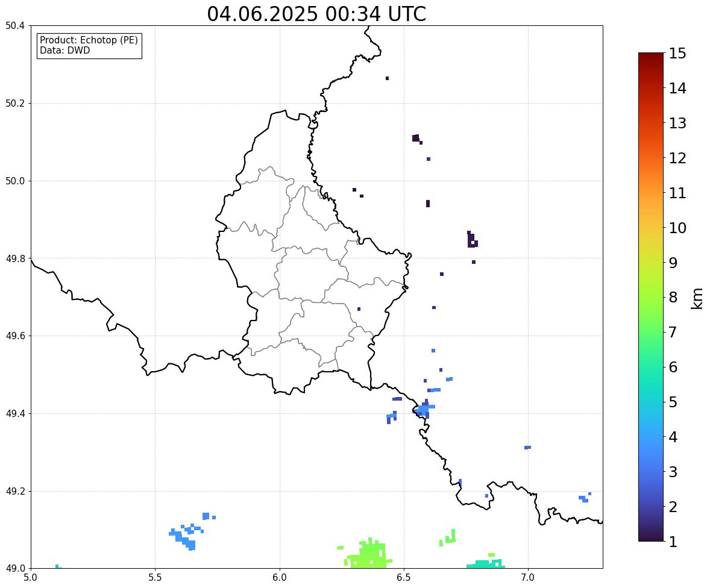The image size is (710, 588).
Task: Click the colorbar tick label 10
Action: [677, 228]
